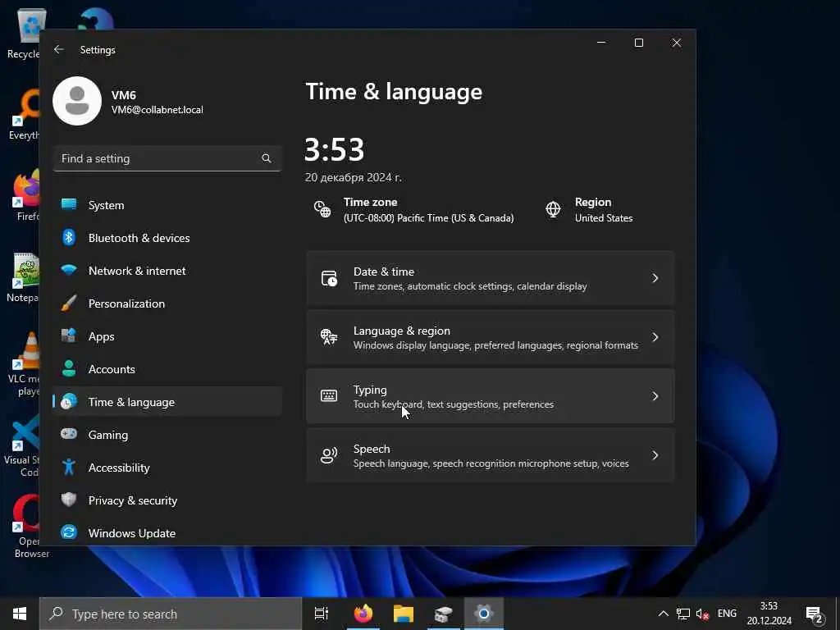
Task: Click the Date & time calendar icon
Action: pos(329,278)
